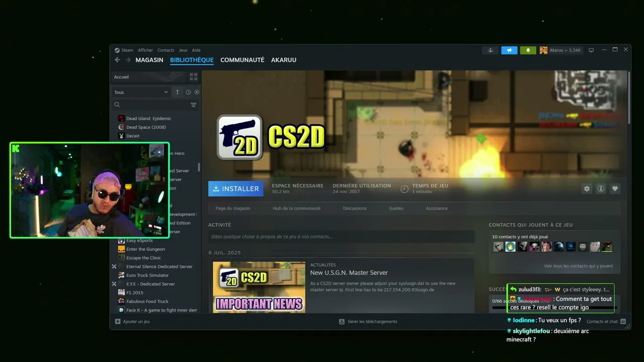Click the Deceit game icon

coord(121,136)
